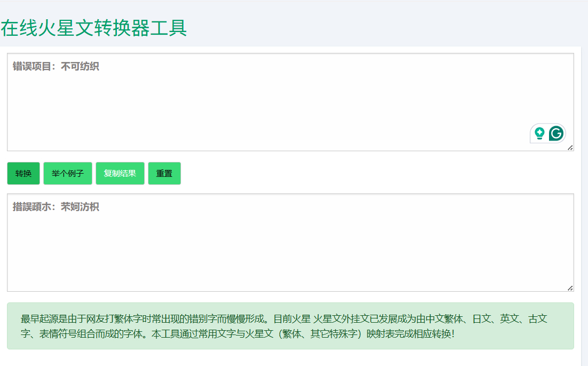This screenshot has width=588, height=366.
Task: Click the 在线火星文转换器工具 page heading
Action: click(x=94, y=28)
